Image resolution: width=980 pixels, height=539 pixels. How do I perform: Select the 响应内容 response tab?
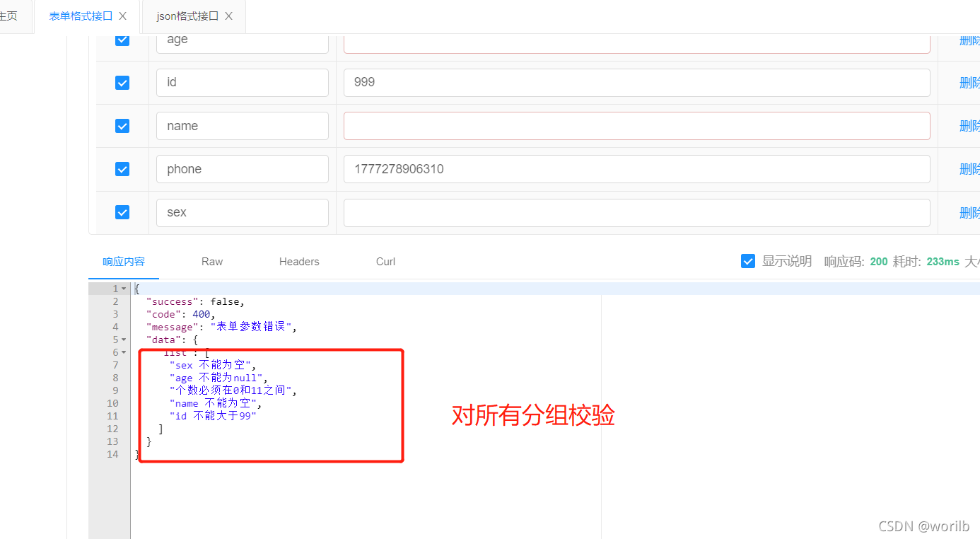coord(124,262)
